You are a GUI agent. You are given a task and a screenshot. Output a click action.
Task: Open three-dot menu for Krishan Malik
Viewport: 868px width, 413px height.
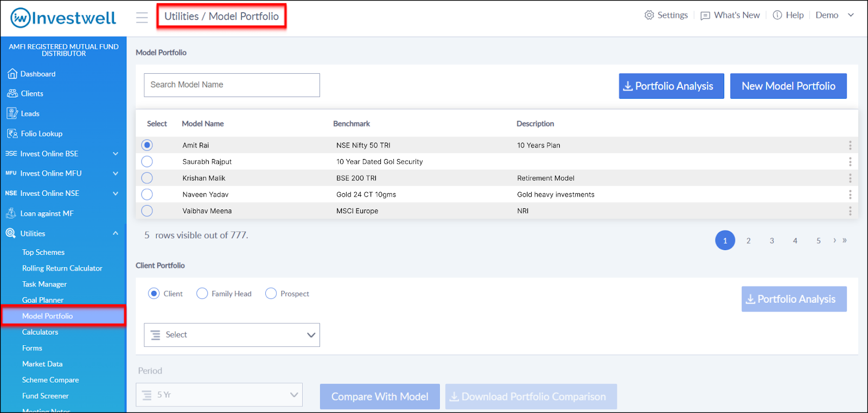850,178
